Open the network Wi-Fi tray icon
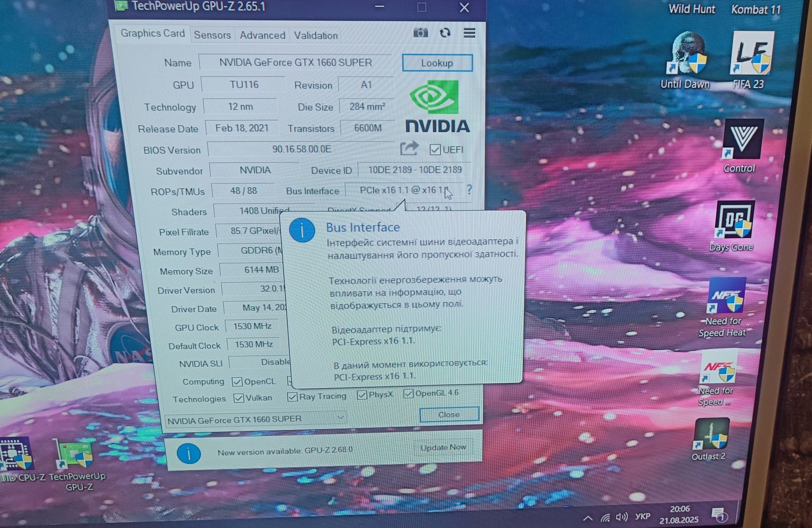 [605, 518]
